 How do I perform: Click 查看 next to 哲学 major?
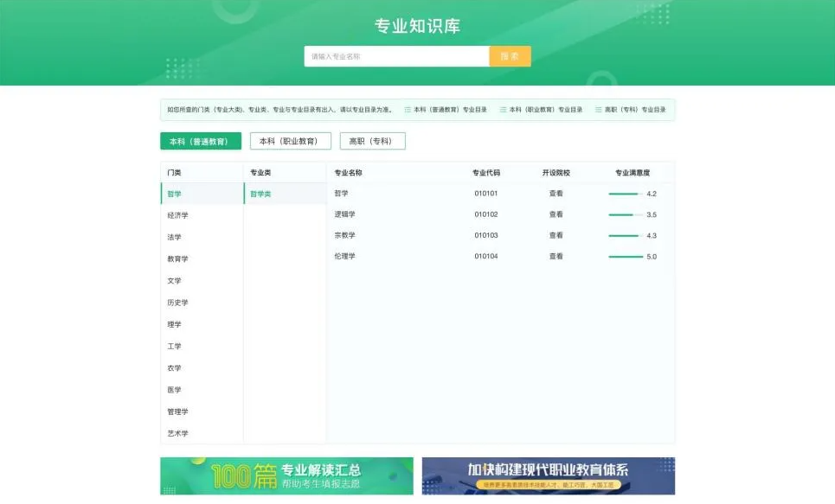[x=556, y=194]
